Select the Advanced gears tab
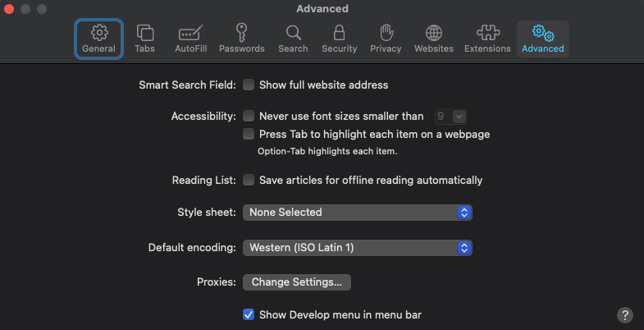The image size is (644, 330). tap(542, 39)
